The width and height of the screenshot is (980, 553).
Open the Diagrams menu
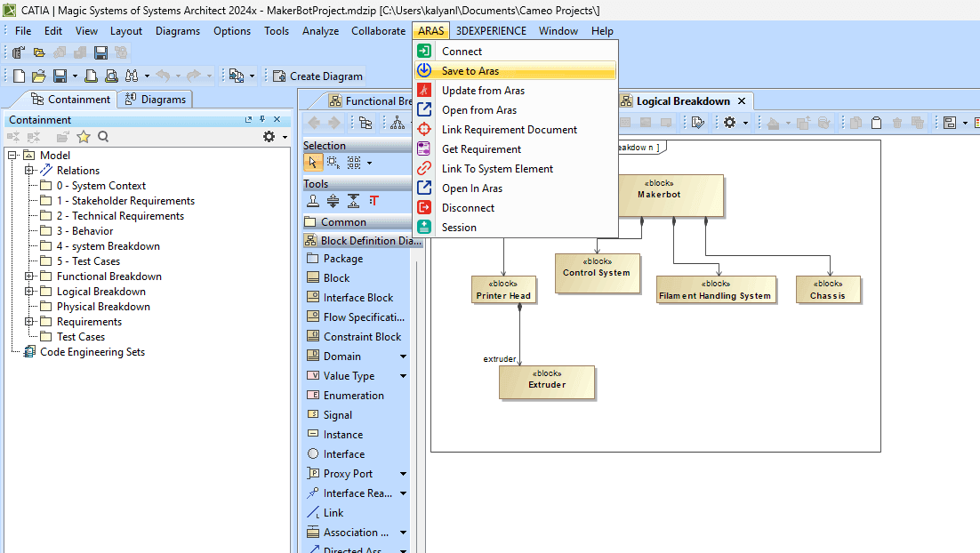(178, 30)
